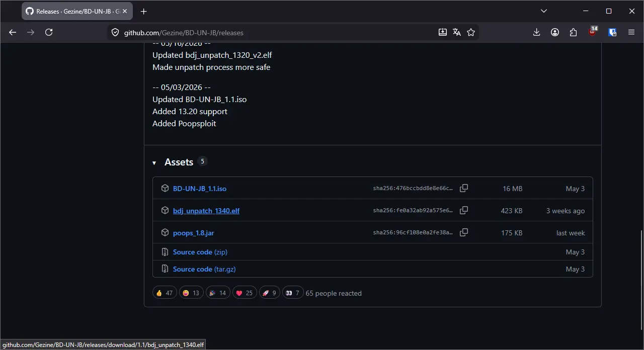Open the browser downloads panel
644x350 pixels.
coord(536,32)
